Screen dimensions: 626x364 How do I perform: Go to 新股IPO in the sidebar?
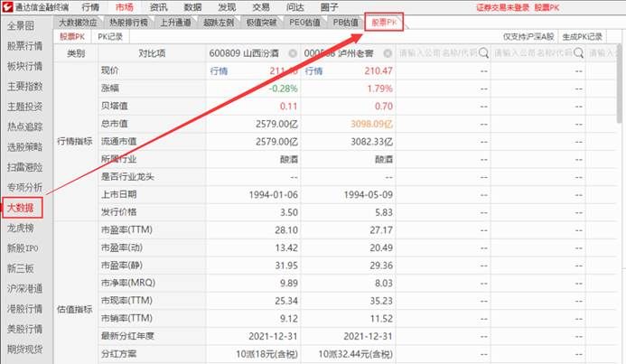click(x=22, y=248)
